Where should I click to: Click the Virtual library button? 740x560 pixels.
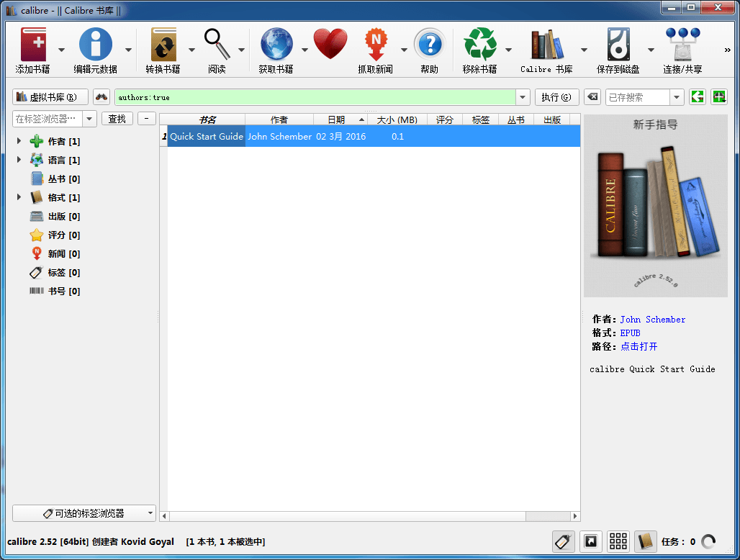coord(50,97)
